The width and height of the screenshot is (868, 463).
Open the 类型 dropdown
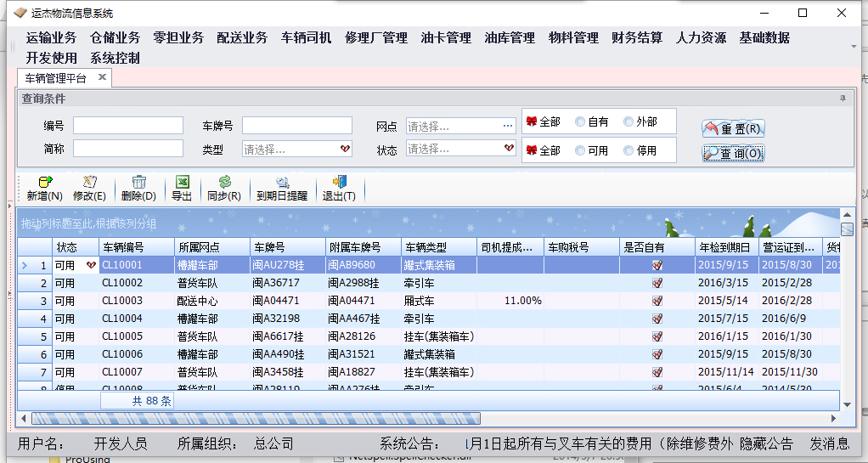(345, 149)
